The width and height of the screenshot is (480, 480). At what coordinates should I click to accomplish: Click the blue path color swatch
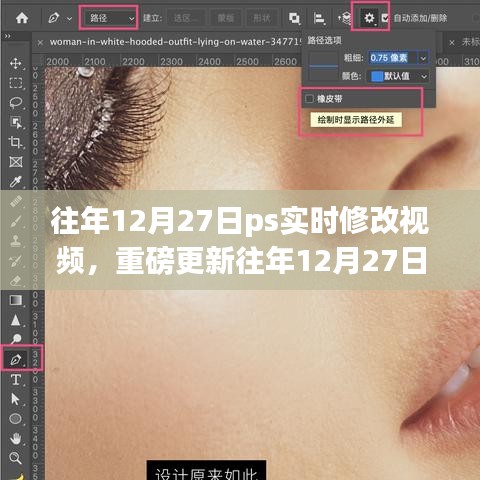[x=377, y=76]
